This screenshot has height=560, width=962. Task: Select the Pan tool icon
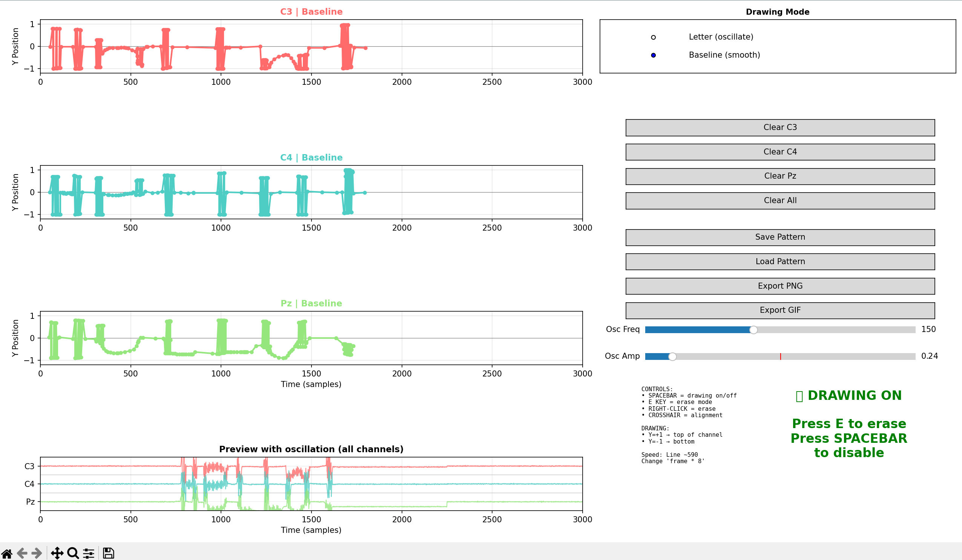(57, 553)
